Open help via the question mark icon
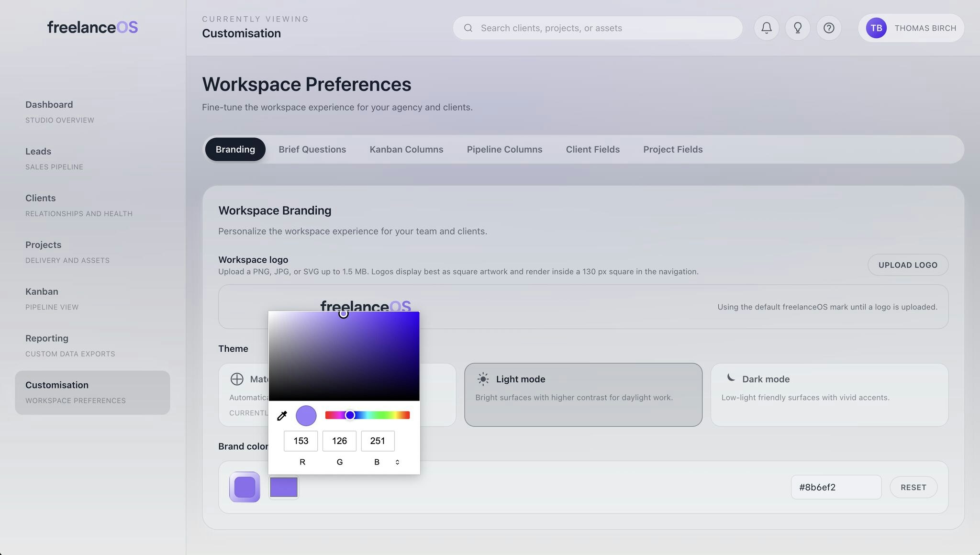This screenshot has height=555, width=980. tap(829, 28)
